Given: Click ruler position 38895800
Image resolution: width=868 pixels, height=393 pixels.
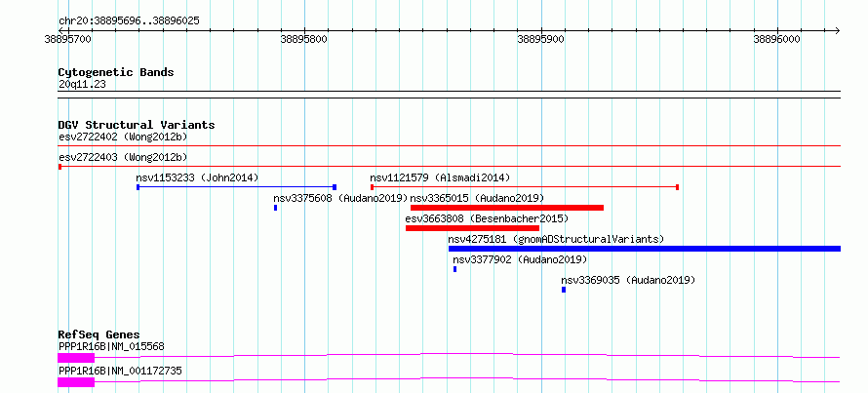Looking at the screenshot, I should [x=304, y=40].
